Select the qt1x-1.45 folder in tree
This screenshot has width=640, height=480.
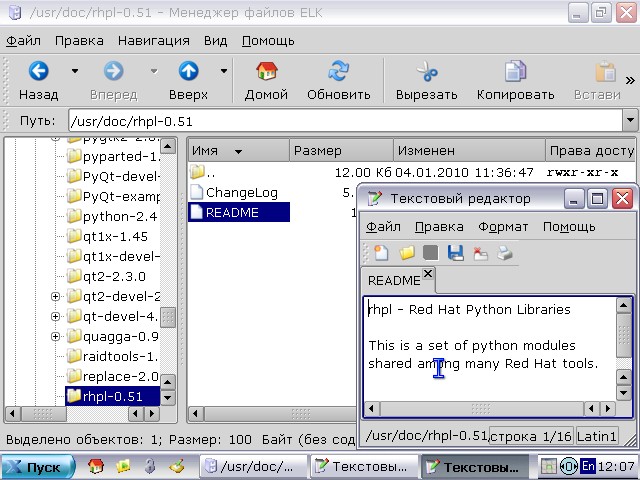[107, 236]
